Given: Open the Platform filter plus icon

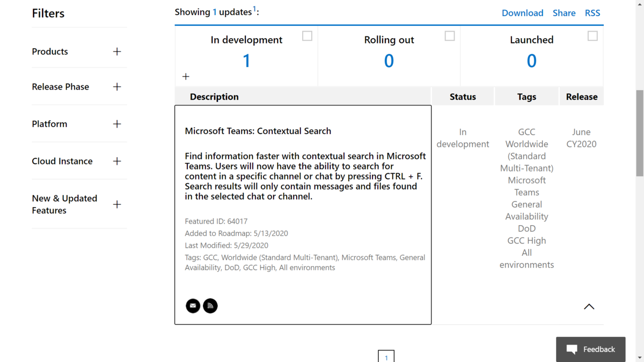Looking at the screenshot, I should tap(117, 124).
